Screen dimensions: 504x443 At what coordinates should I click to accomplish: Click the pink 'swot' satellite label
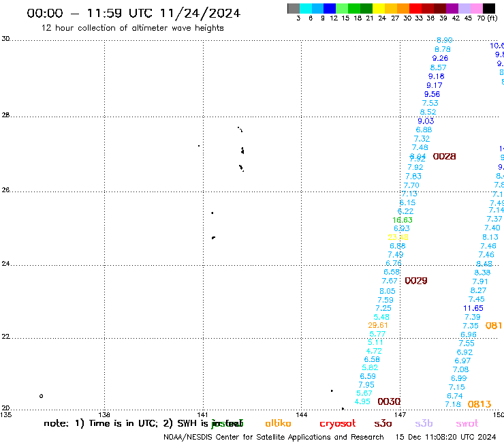click(x=467, y=424)
